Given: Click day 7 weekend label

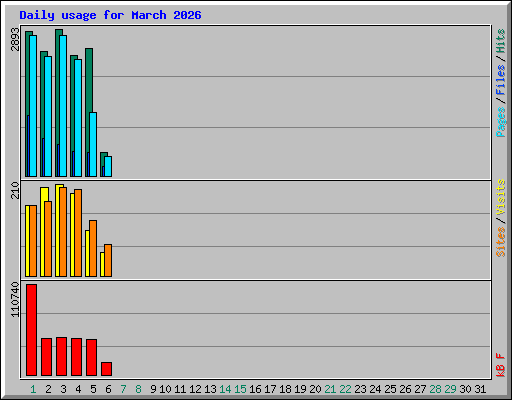Looking at the screenshot, I should pos(123,389).
